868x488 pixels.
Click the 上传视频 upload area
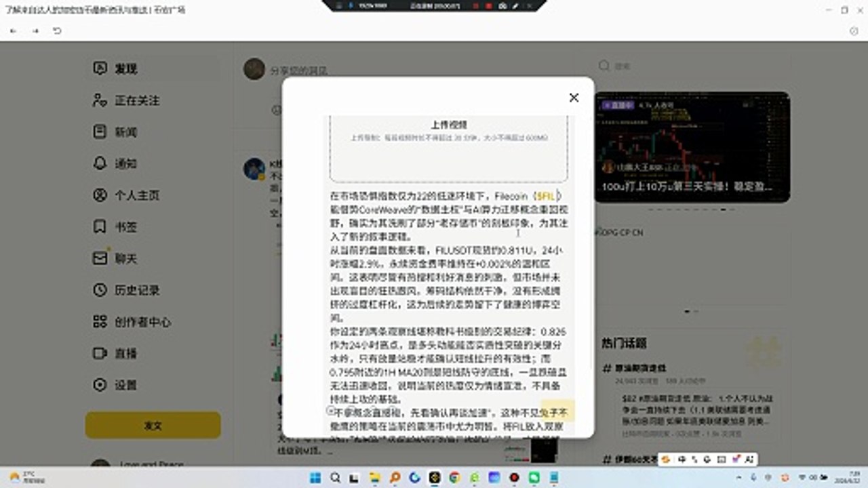[x=448, y=149]
